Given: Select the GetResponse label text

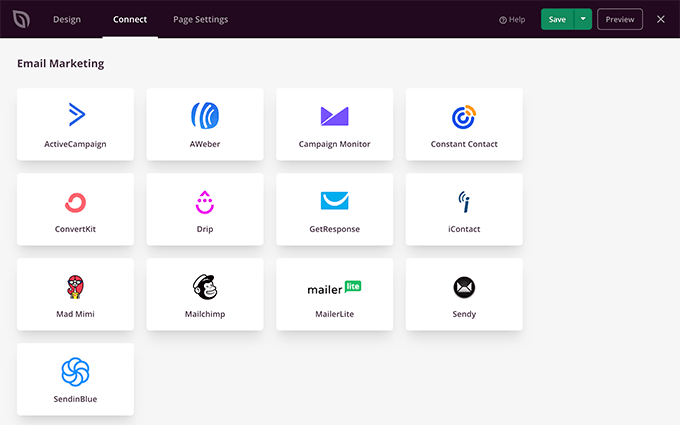Looking at the screenshot, I should tap(334, 229).
